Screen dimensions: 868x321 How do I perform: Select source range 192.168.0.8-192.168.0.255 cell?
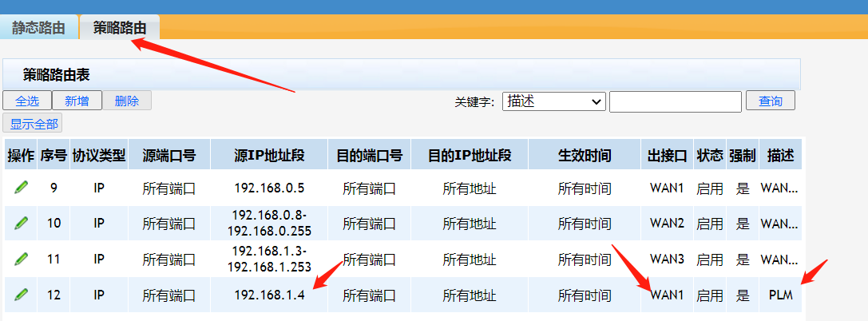pos(269,224)
